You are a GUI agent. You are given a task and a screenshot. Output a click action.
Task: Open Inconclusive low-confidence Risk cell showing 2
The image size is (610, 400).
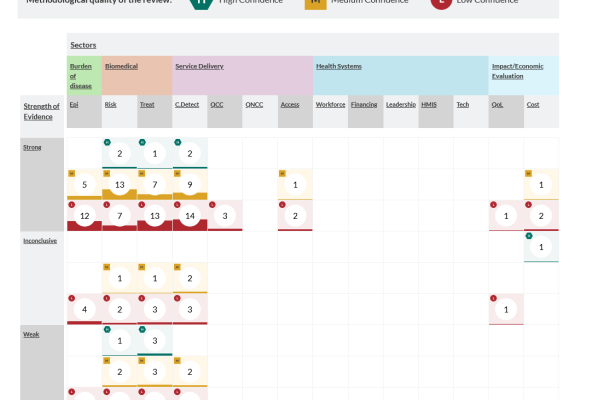[119, 309]
